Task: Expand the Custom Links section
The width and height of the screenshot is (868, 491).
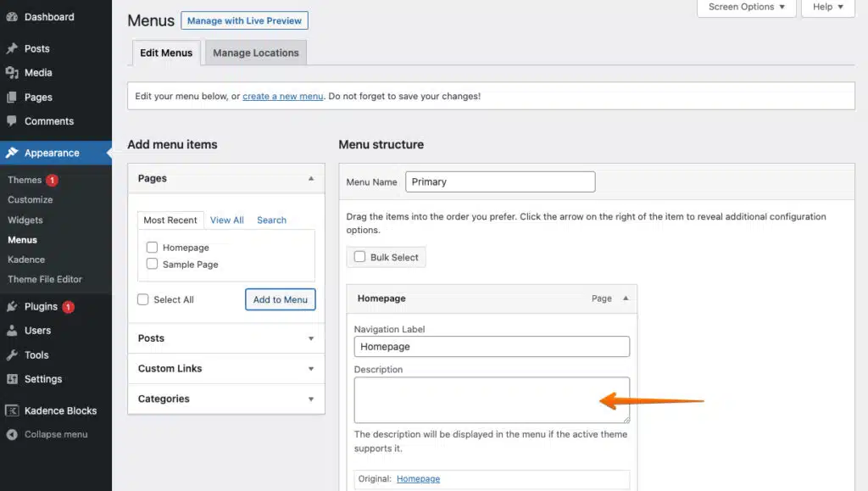Action: [x=225, y=368]
